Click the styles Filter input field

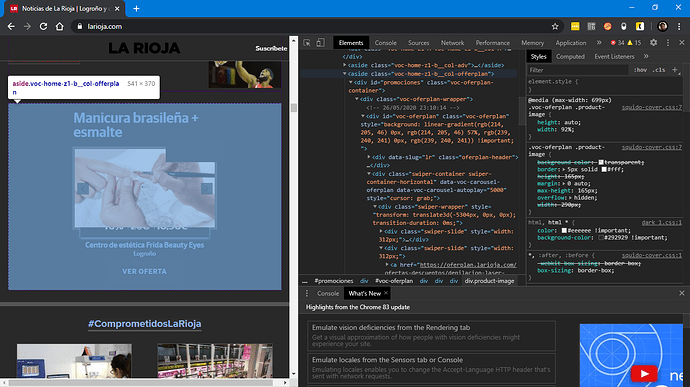pyautogui.click(x=577, y=70)
